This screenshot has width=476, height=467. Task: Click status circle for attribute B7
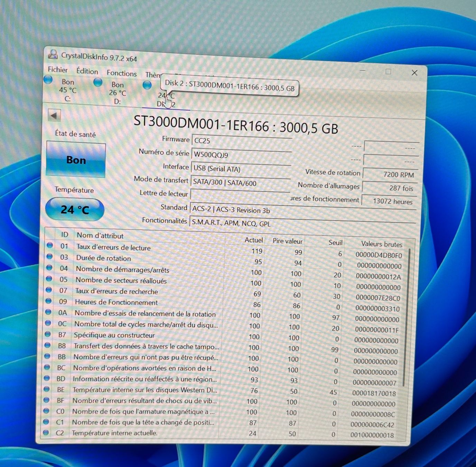tap(48, 334)
